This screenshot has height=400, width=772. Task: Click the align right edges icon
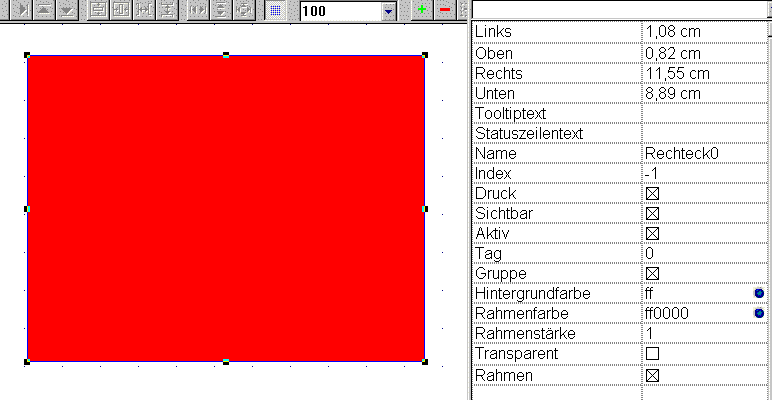point(22,9)
